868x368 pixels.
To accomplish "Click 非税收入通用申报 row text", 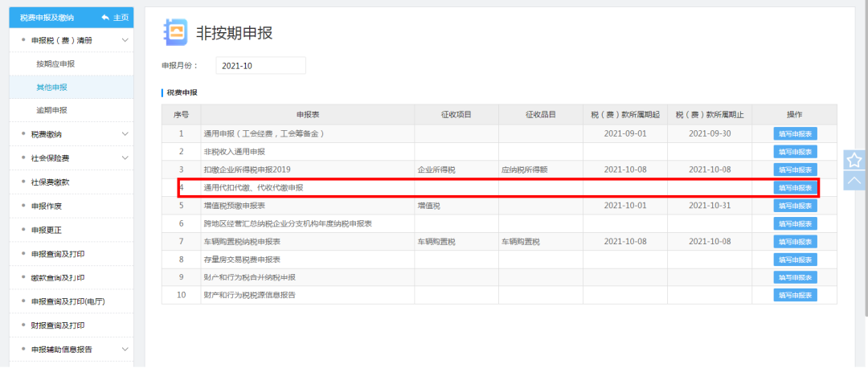I will tap(234, 152).
